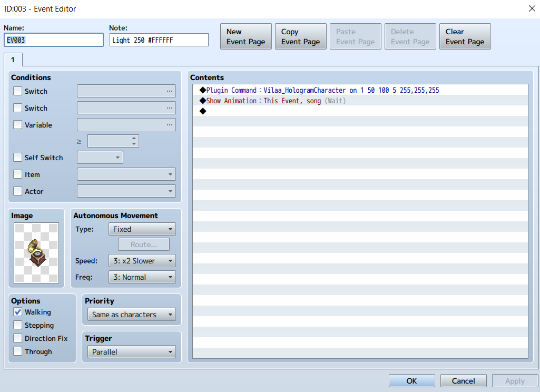The width and height of the screenshot is (540, 392).
Task: Enable the second Switch condition checkbox
Action: 17,108
